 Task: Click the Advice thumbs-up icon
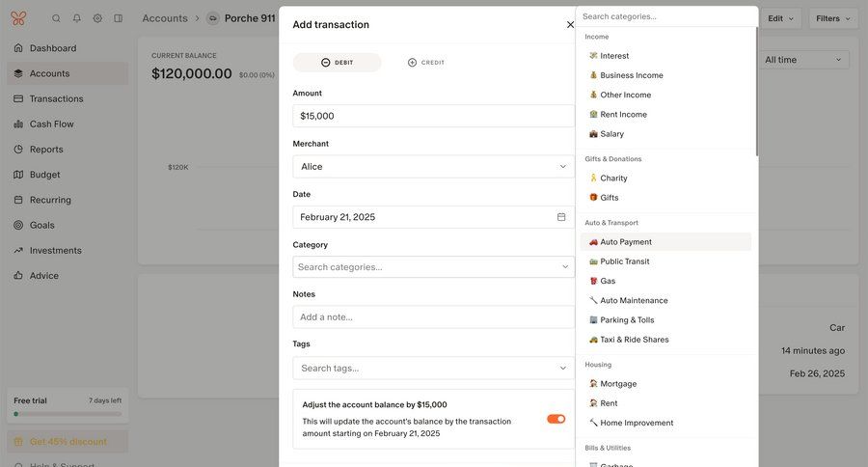coord(18,275)
